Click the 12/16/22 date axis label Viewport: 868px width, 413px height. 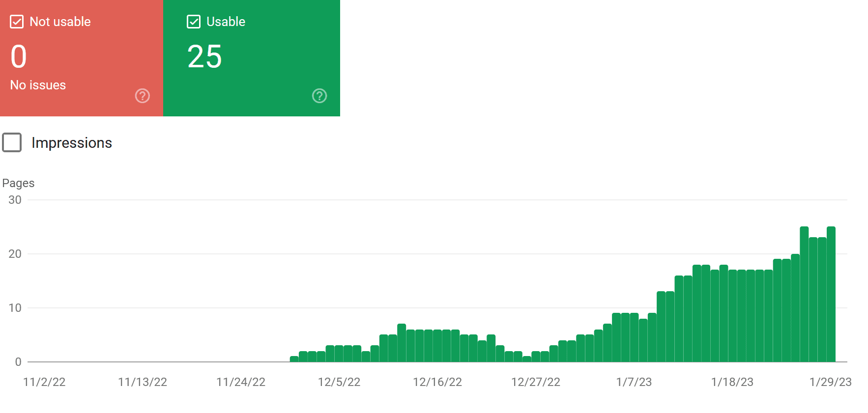click(437, 382)
